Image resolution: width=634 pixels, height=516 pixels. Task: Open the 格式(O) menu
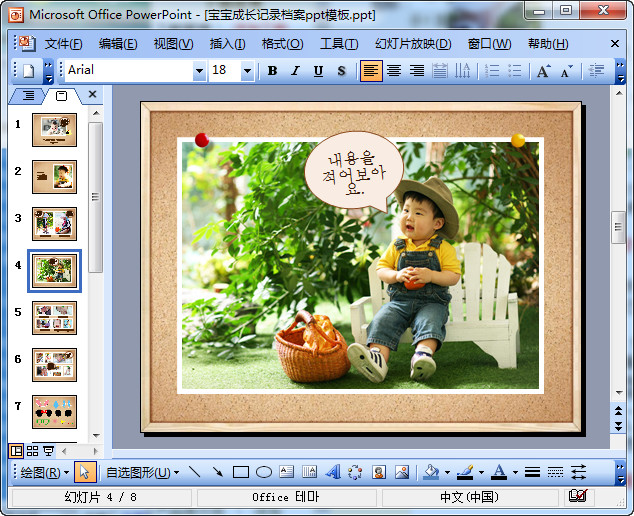pos(282,44)
